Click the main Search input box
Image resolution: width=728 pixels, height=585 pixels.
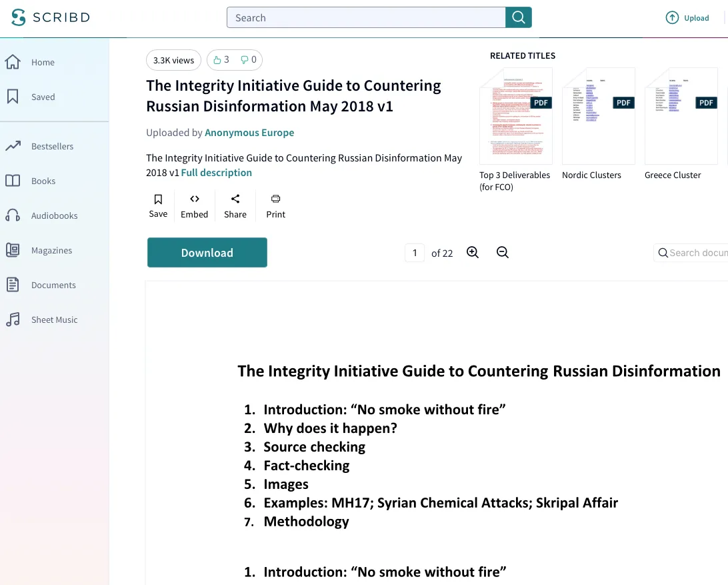[366, 17]
